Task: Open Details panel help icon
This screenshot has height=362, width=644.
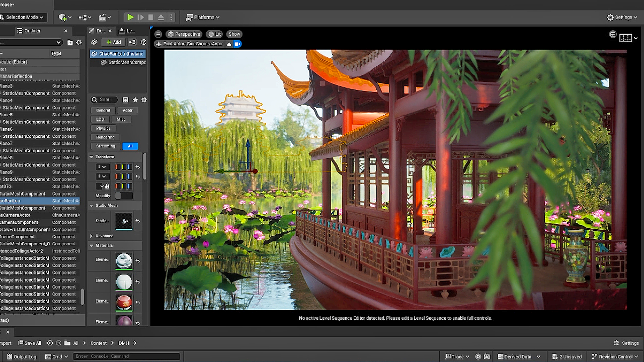Action: [144, 42]
